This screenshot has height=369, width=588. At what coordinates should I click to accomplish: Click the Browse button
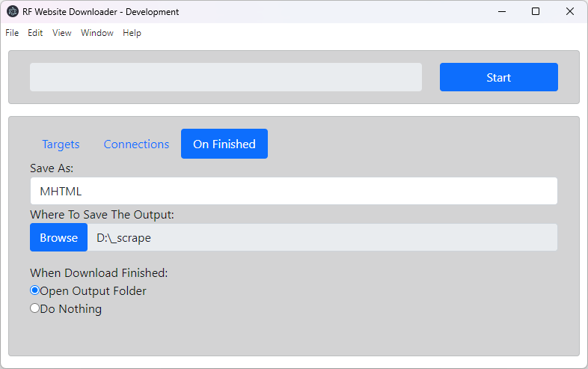click(x=59, y=237)
